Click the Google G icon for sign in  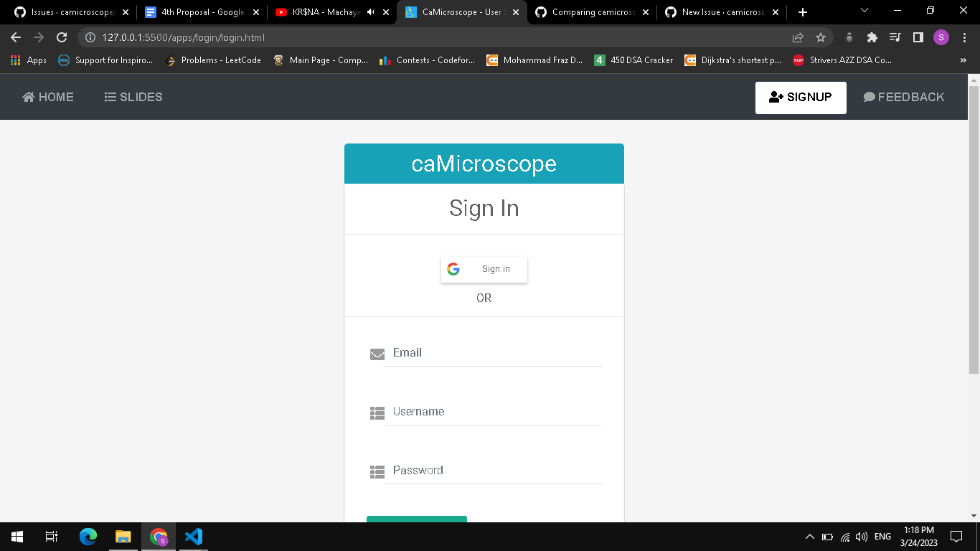[x=453, y=268]
